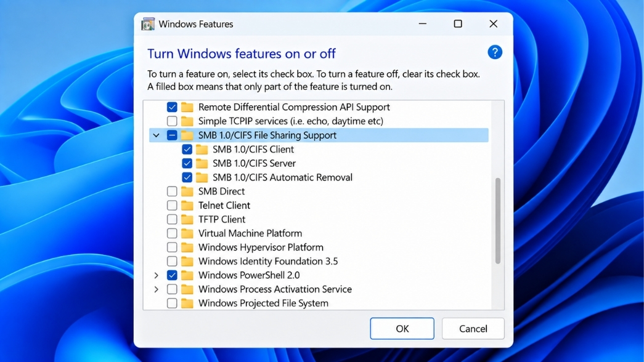
Task: Expand Windows Process Activation Service node
Action: click(x=156, y=289)
